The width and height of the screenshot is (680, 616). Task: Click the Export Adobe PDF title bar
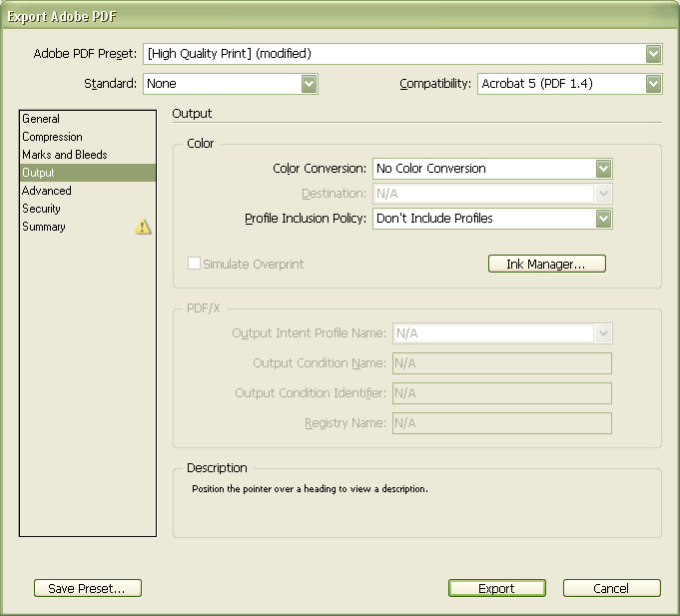[x=340, y=16]
